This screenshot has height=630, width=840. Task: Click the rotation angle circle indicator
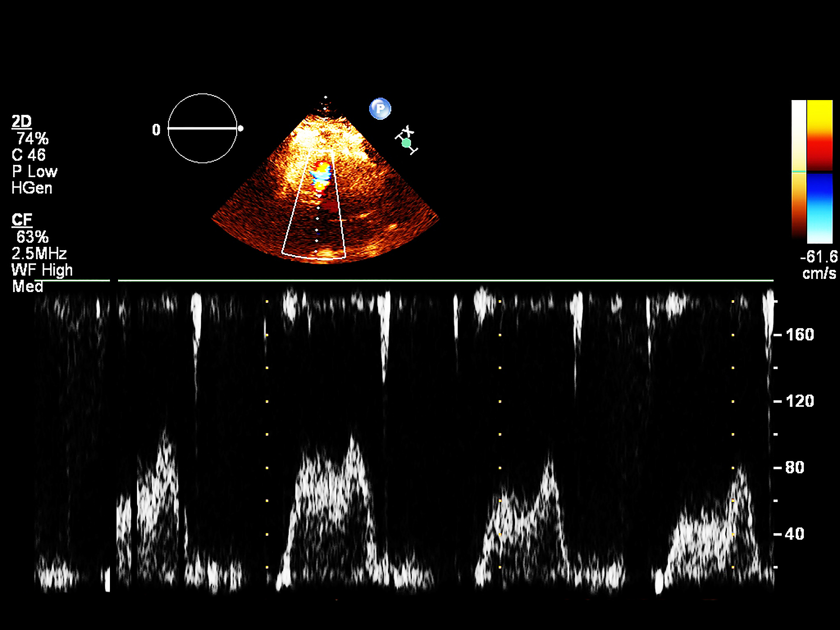(x=202, y=128)
